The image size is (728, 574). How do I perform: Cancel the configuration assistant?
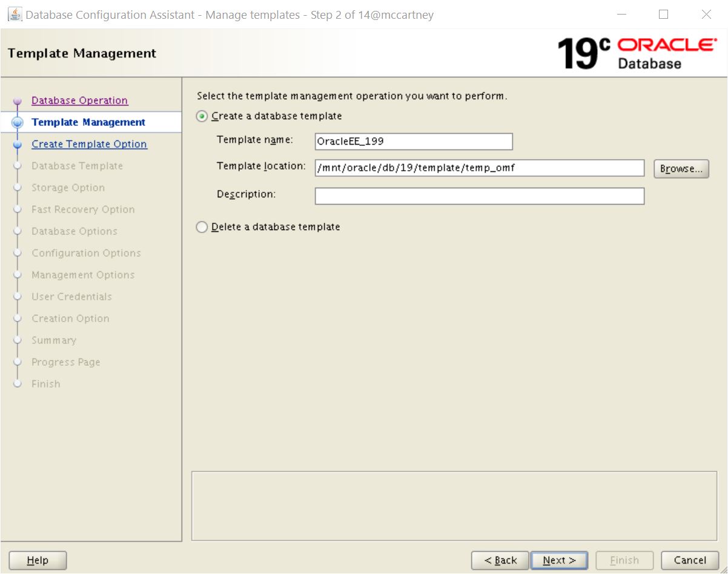[690, 561]
